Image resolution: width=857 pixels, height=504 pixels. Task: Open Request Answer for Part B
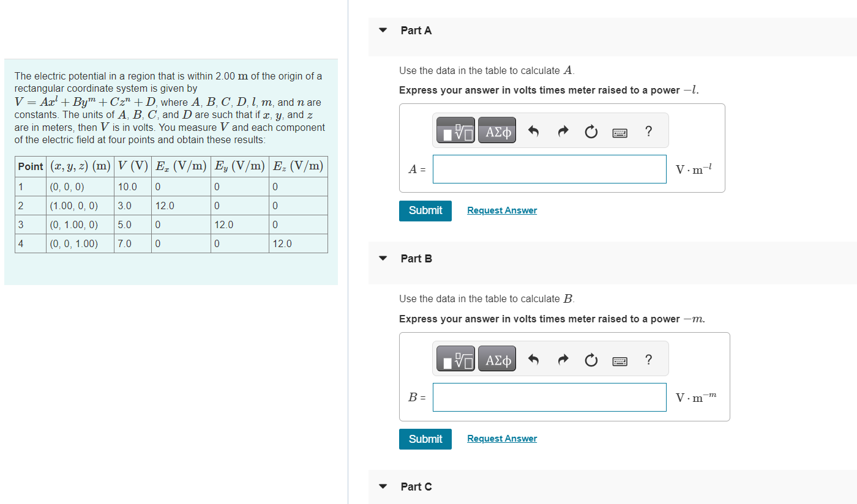click(x=501, y=438)
